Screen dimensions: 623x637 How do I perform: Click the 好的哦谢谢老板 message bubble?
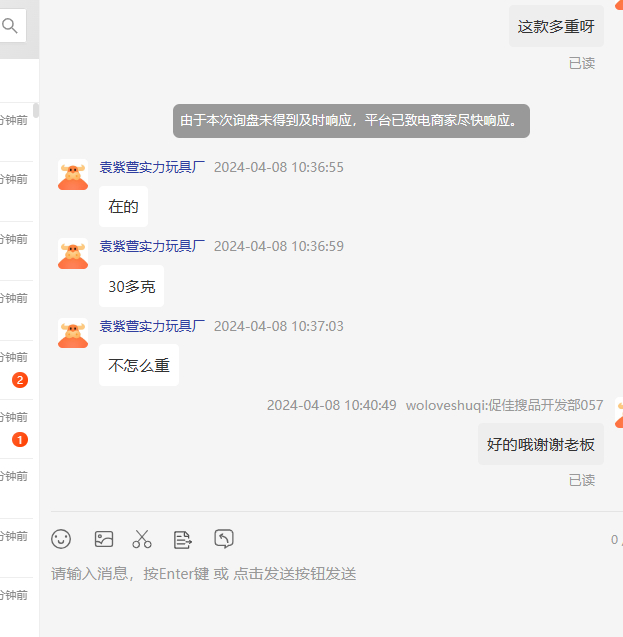point(540,445)
